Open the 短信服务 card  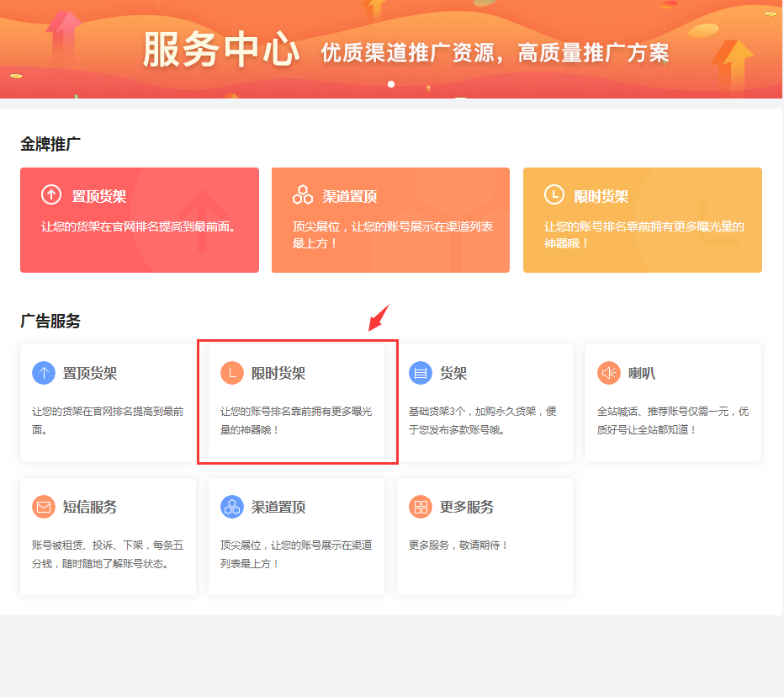[x=108, y=536]
